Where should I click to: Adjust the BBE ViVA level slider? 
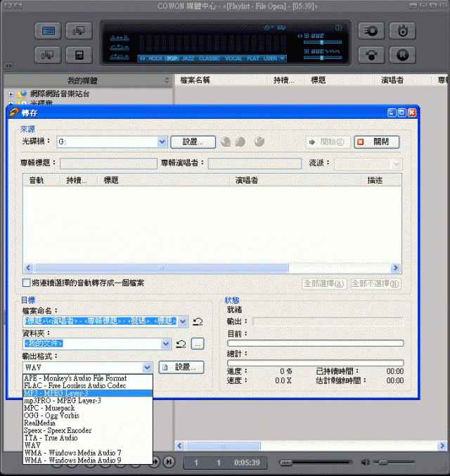(x=323, y=58)
